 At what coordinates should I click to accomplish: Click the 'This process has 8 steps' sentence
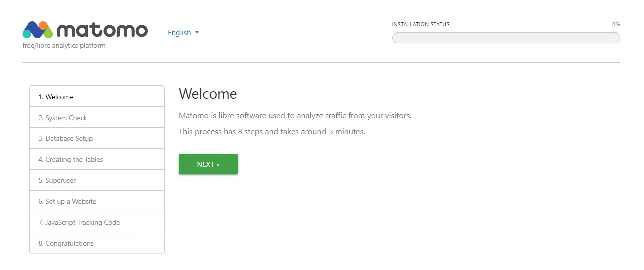[272, 132]
